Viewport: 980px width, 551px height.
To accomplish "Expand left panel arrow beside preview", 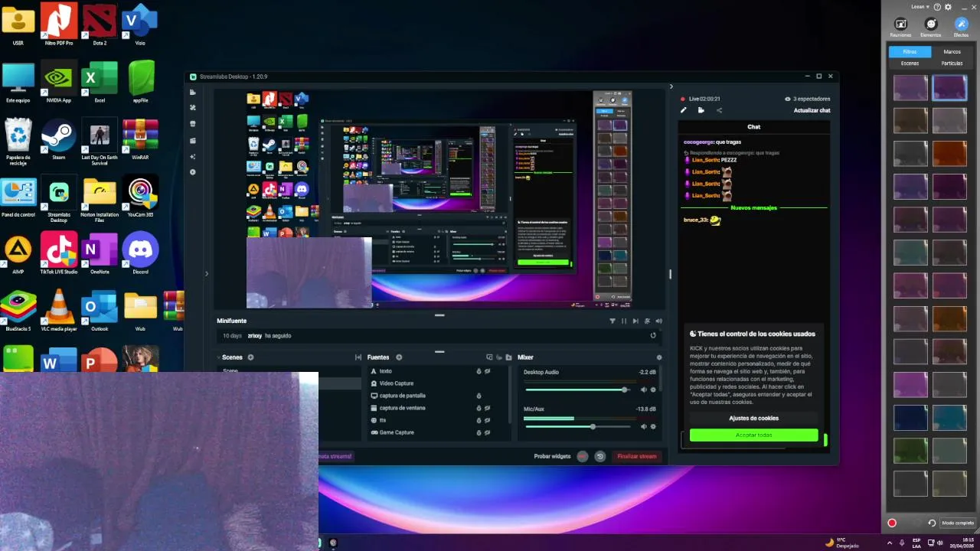I will click(x=206, y=274).
